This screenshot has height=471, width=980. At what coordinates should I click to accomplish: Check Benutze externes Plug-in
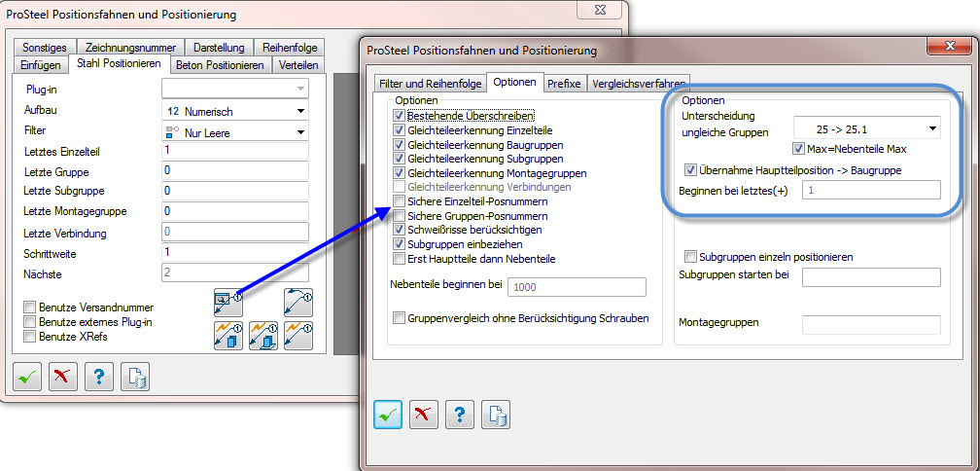[x=29, y=321]
